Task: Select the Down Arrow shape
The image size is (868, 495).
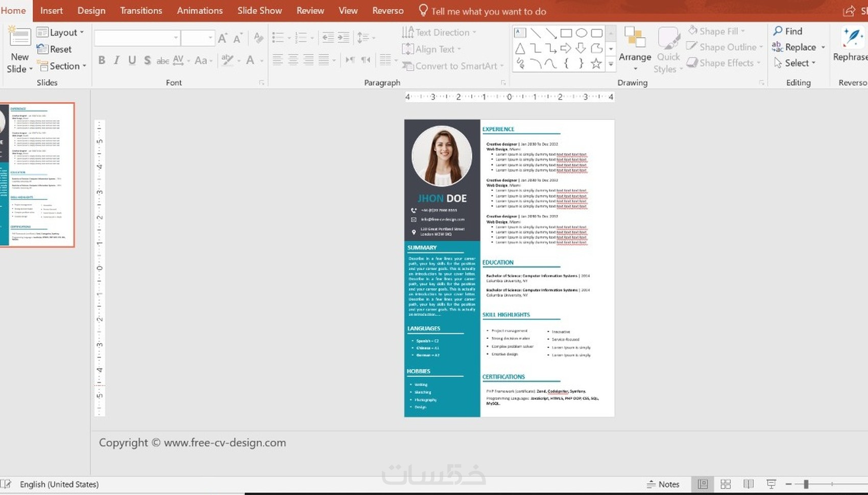Action: pos(581,48)
